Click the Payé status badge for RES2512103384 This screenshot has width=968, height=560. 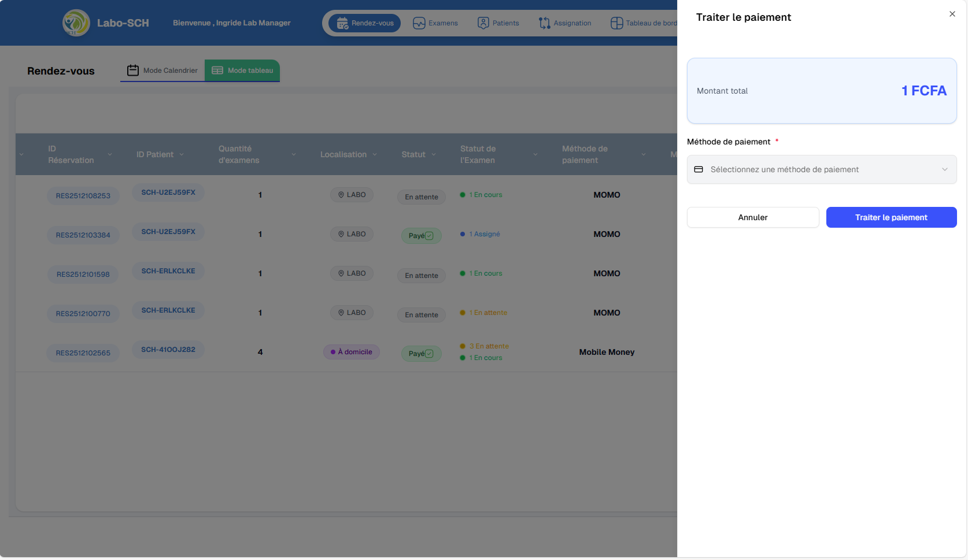click(x=421, y=236)
